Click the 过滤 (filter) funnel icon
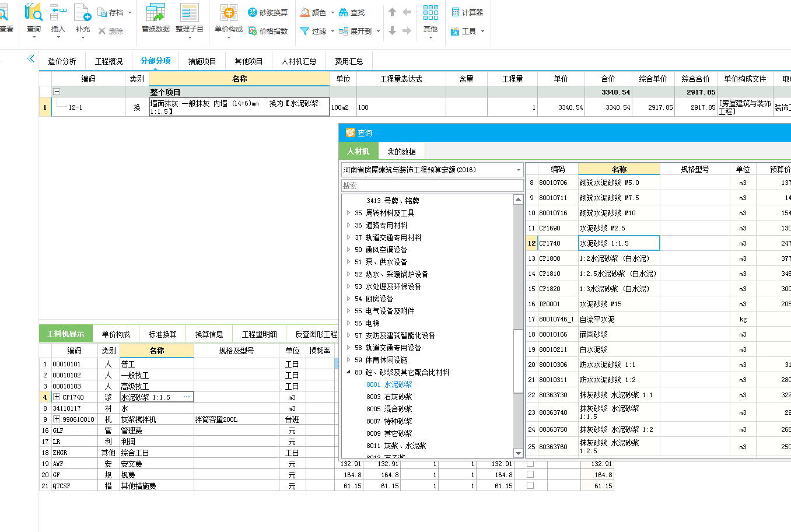This screenshot has width=791, height=532. (304, 31)
